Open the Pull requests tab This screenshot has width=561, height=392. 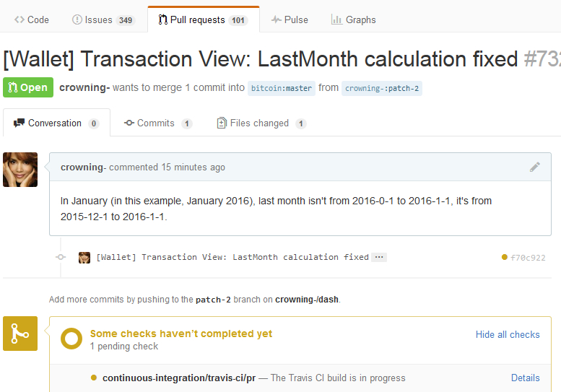tap(203, 19)
